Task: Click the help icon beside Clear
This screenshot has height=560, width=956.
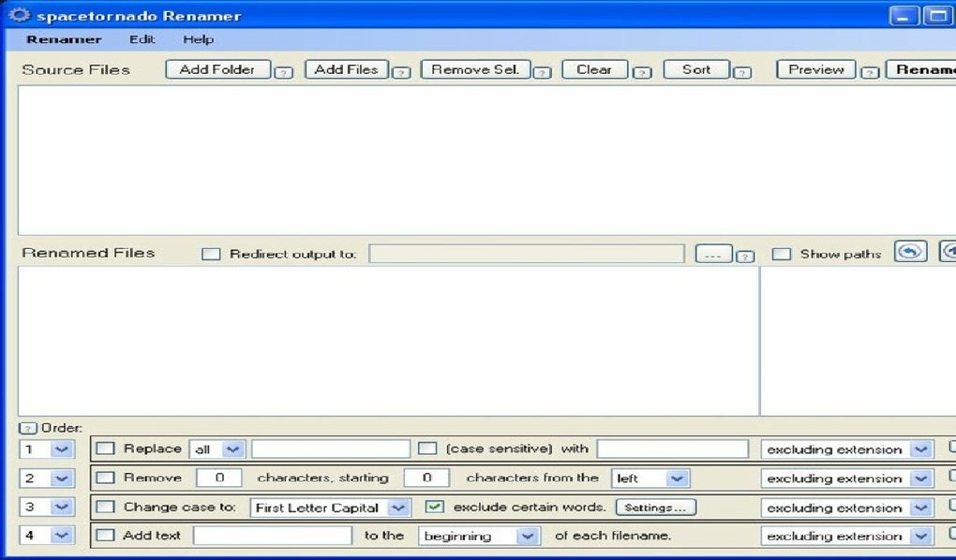Action: pos(642,73)
